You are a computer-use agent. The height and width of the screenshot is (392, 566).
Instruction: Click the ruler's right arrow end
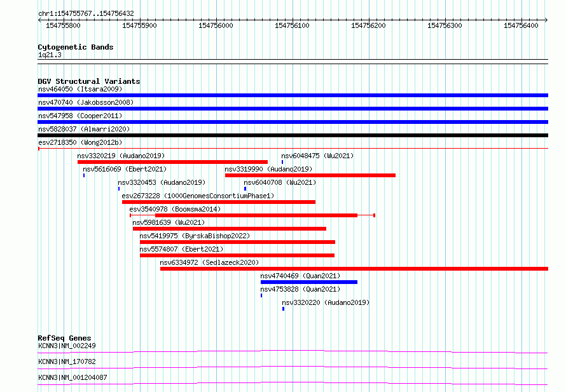546,20
